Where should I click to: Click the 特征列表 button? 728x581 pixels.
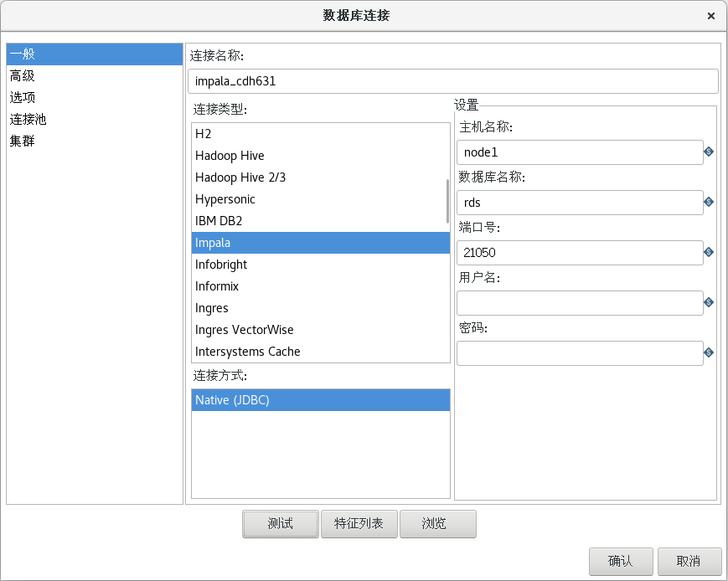click(359, 524)
